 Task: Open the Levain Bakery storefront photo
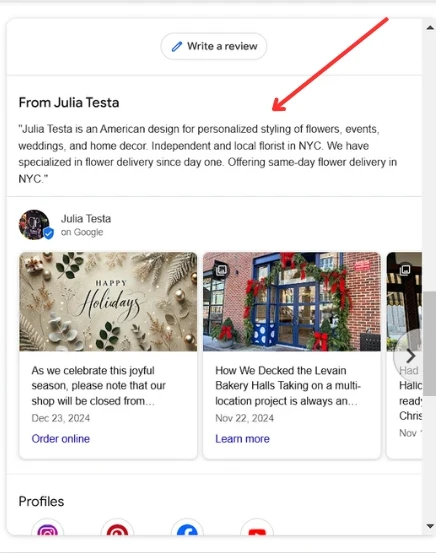(292, 302)
